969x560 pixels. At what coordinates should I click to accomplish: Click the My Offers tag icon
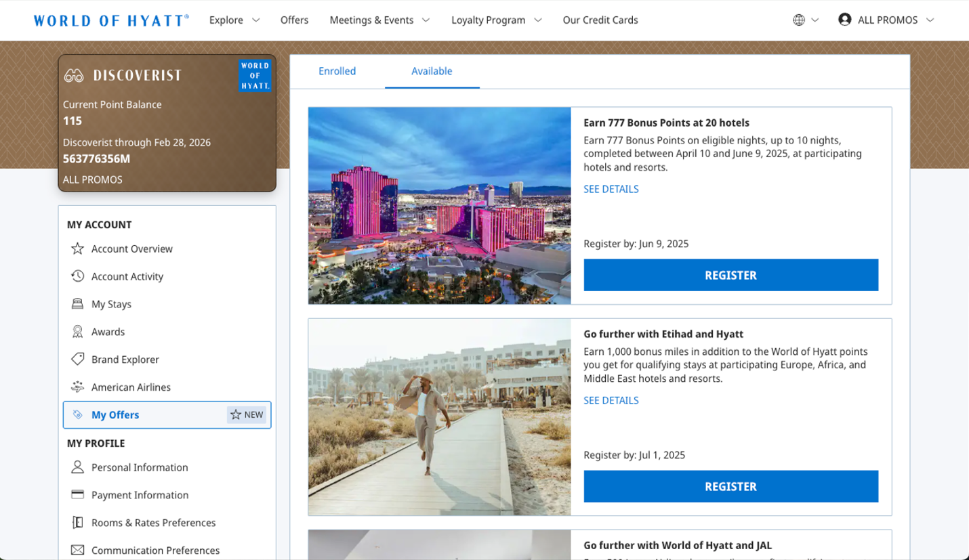point(77,415)
